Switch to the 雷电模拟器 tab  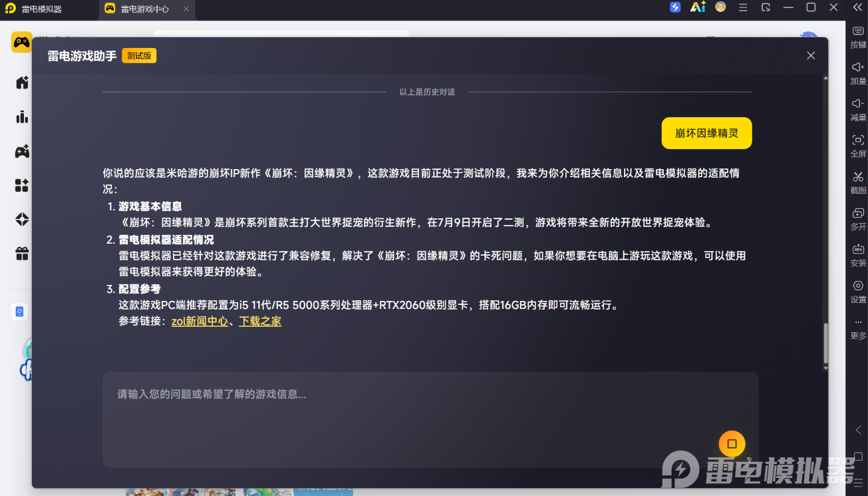(49, 9)
